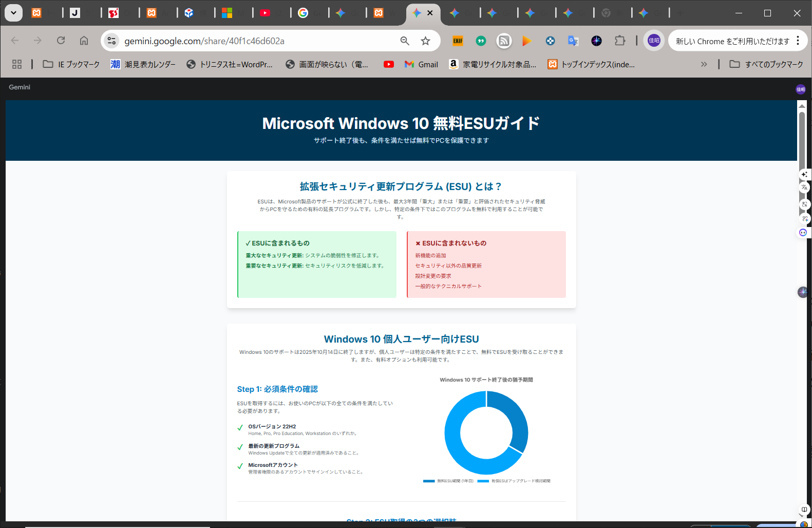Close the active Gemini tab

point(430,13)
